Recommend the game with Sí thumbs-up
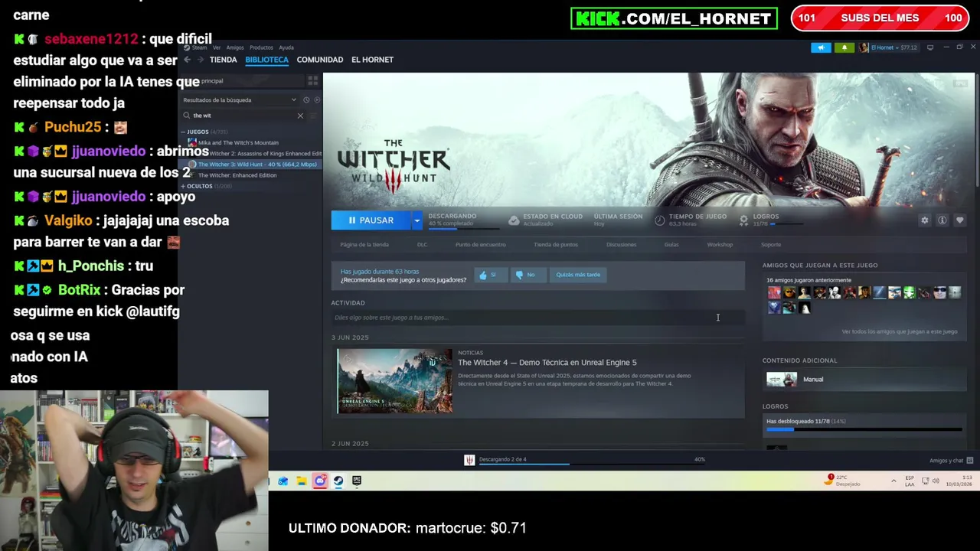Viewport: 980px width, 551px height. pos(490,275)
